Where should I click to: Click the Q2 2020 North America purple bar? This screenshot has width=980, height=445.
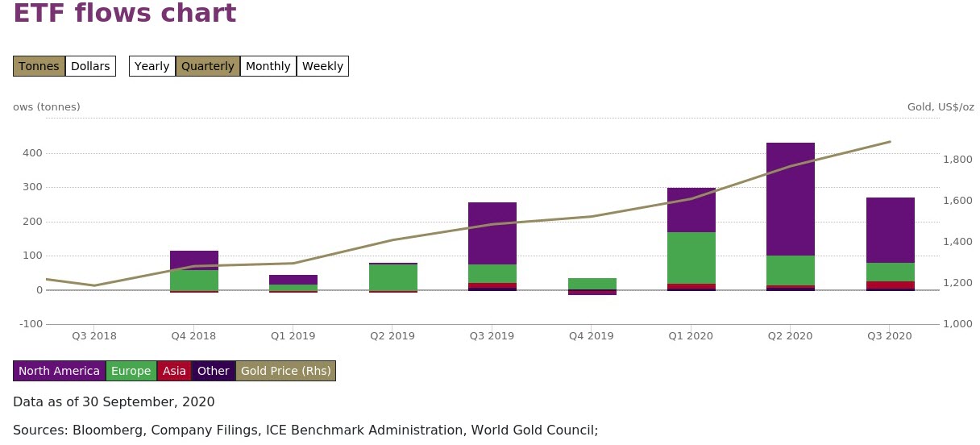[790, 199]
